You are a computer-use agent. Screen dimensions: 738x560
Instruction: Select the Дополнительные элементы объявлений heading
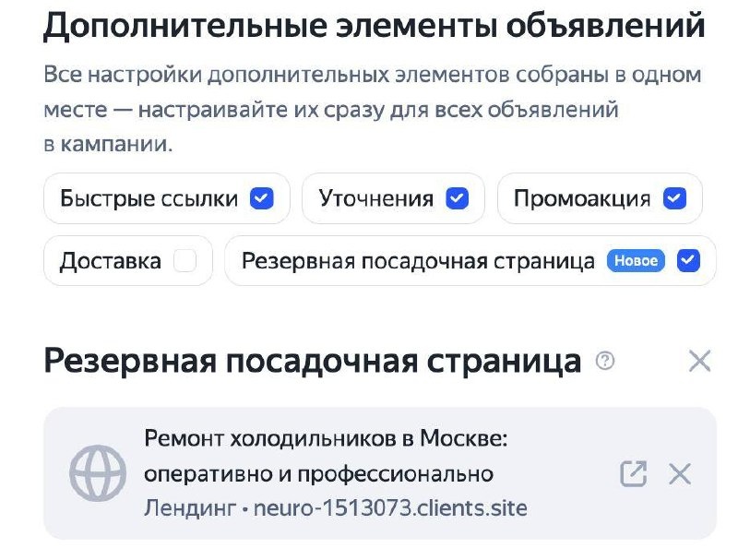point(367,25)
